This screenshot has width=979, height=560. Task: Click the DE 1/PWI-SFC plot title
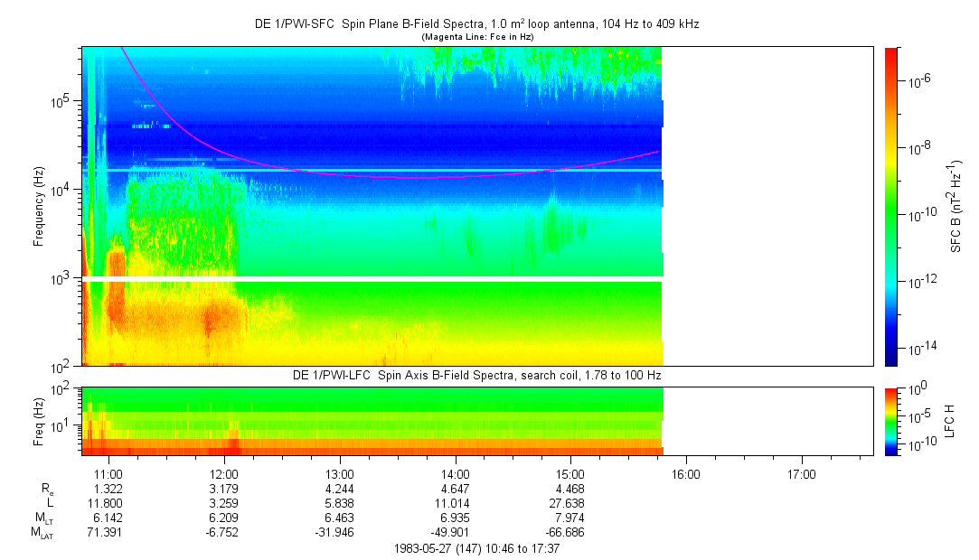tap(477, 24)
